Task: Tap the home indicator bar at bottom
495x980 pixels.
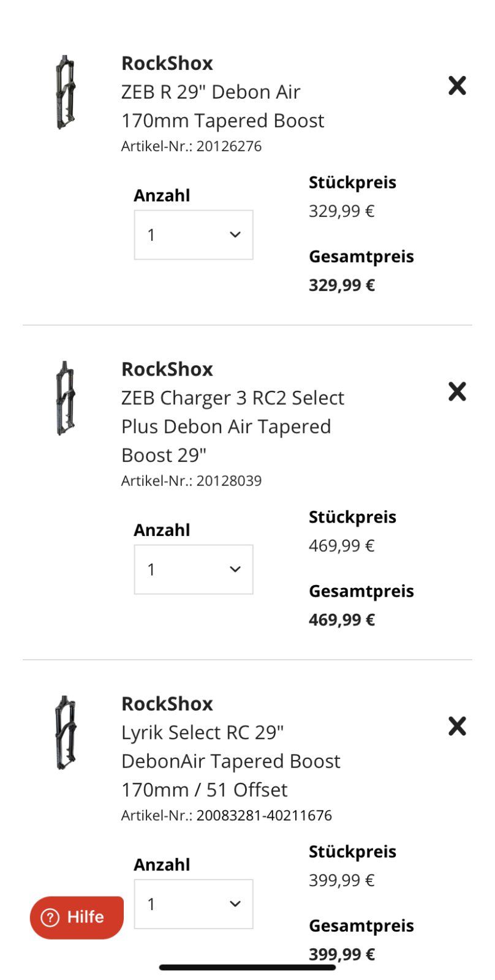Action: pos(247,968)
